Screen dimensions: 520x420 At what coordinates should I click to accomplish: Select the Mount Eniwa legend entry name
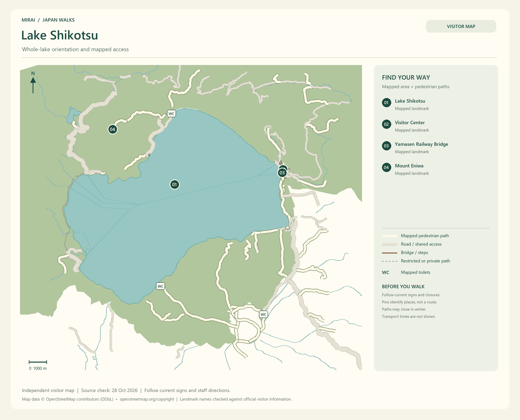coord(409,166)
